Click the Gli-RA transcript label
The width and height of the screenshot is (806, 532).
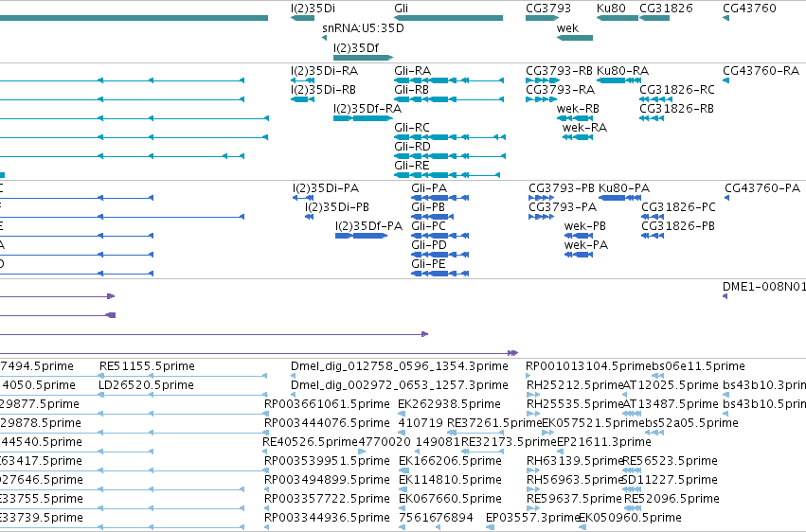[412, 71]
